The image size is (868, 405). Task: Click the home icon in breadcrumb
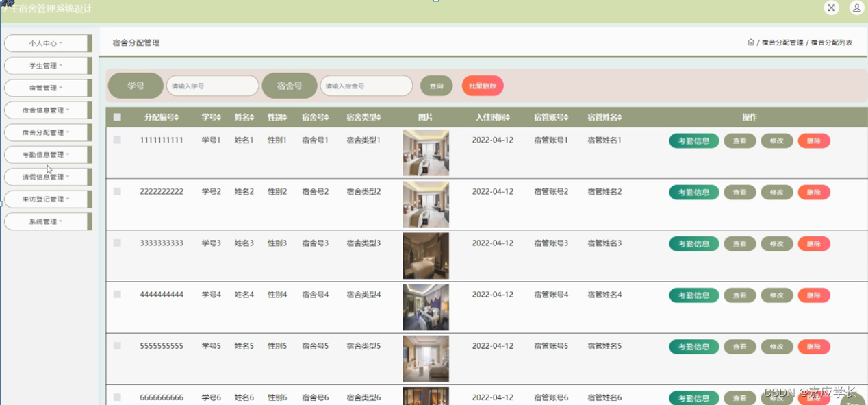click(751, 42)
